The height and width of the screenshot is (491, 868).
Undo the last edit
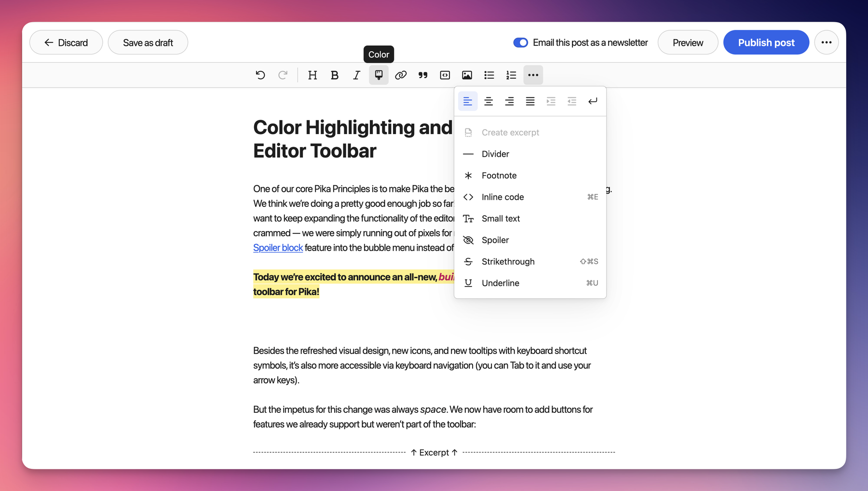pos(260,75)
